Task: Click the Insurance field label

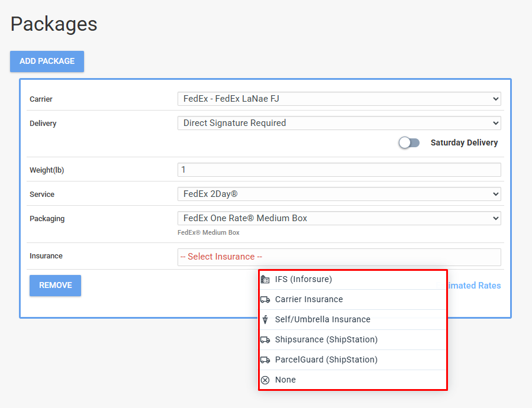Action: click(x=46, y=255)
